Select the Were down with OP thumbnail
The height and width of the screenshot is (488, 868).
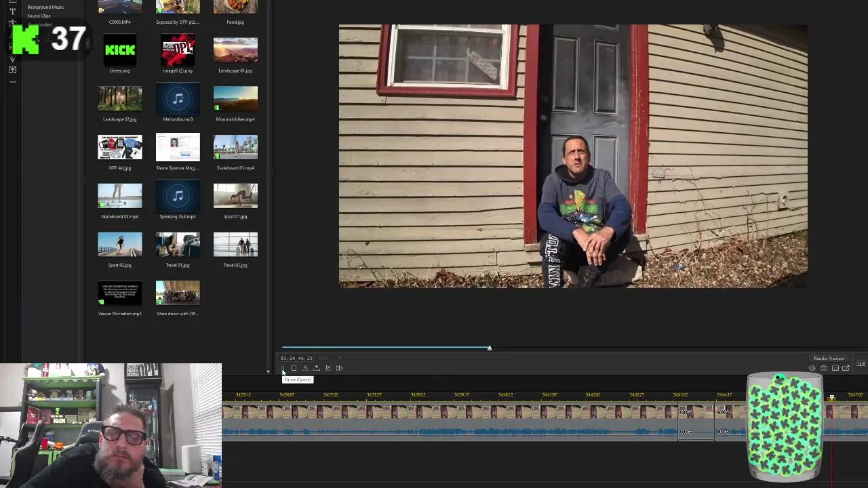tap(178, 293)
